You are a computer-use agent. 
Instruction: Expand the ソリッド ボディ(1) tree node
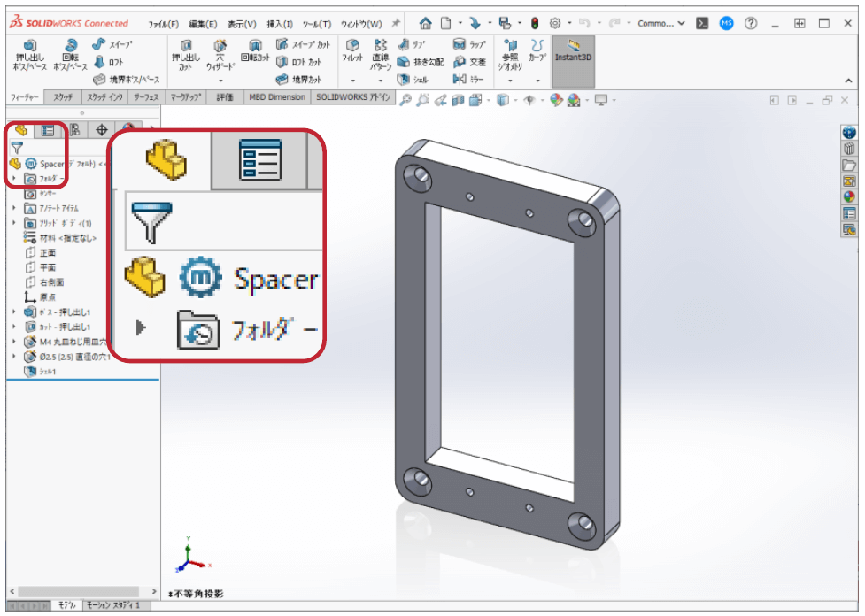[14, 223]
